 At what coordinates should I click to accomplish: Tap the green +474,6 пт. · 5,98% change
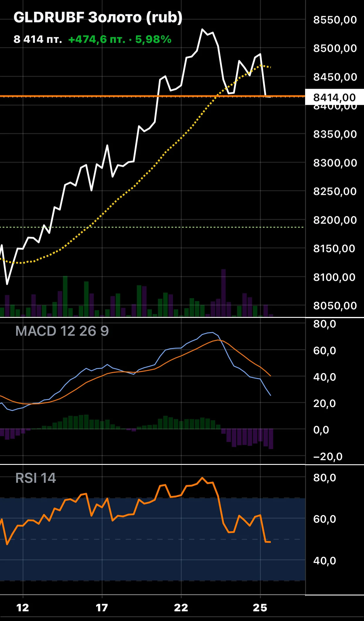120,39
